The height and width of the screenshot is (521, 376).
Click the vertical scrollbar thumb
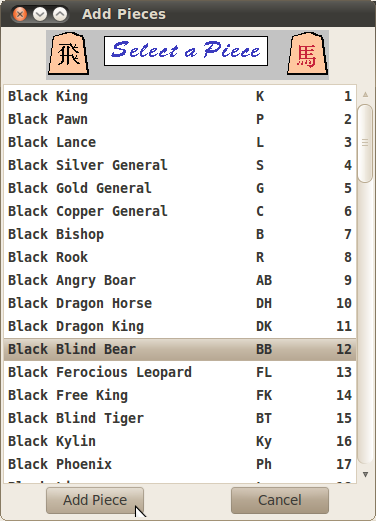[365, 143]
